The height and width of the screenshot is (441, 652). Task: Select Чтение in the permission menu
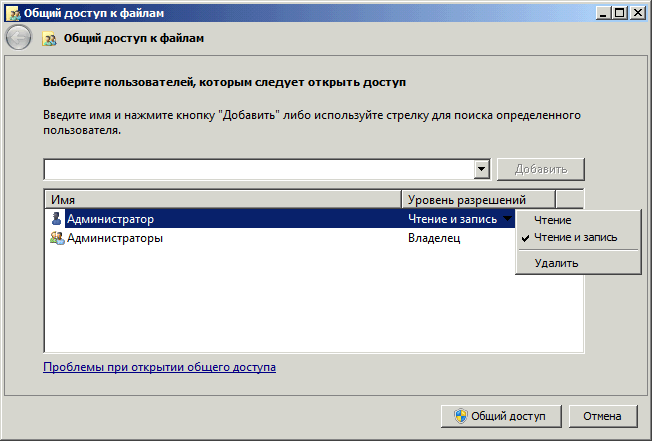tap(578, 220)
